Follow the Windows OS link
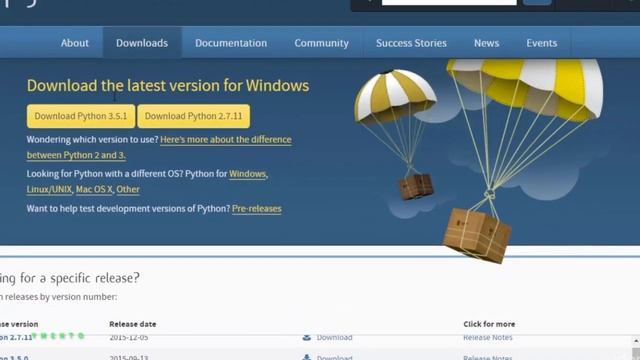 [x=247, y=174]
